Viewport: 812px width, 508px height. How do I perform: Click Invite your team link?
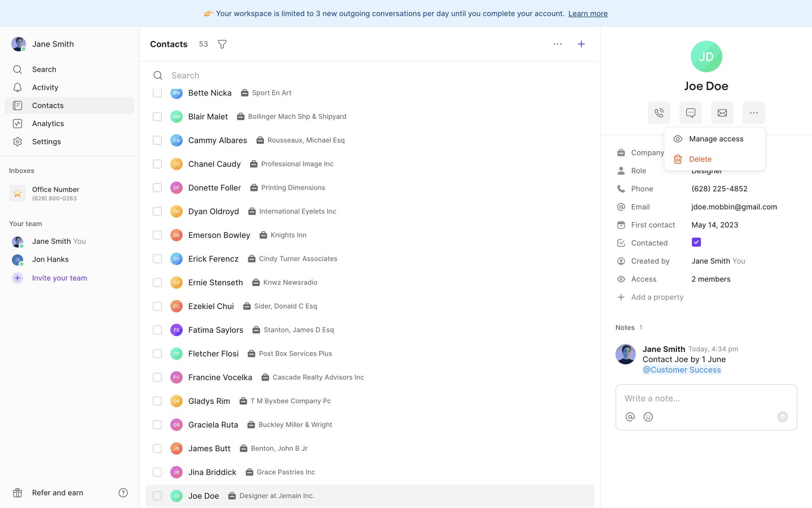[60, 278]
